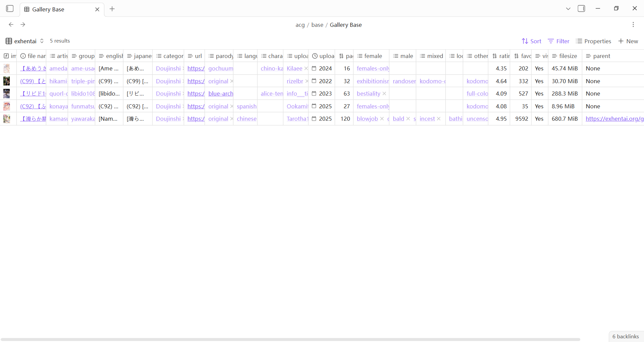644x342 pixels.
Task: Toggle the right sidebar panel icon
Action: 581,9
